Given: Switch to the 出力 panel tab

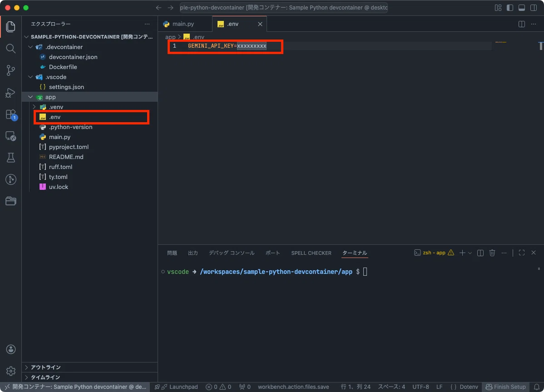Looking at the screenshot, I should click(193, 253).
